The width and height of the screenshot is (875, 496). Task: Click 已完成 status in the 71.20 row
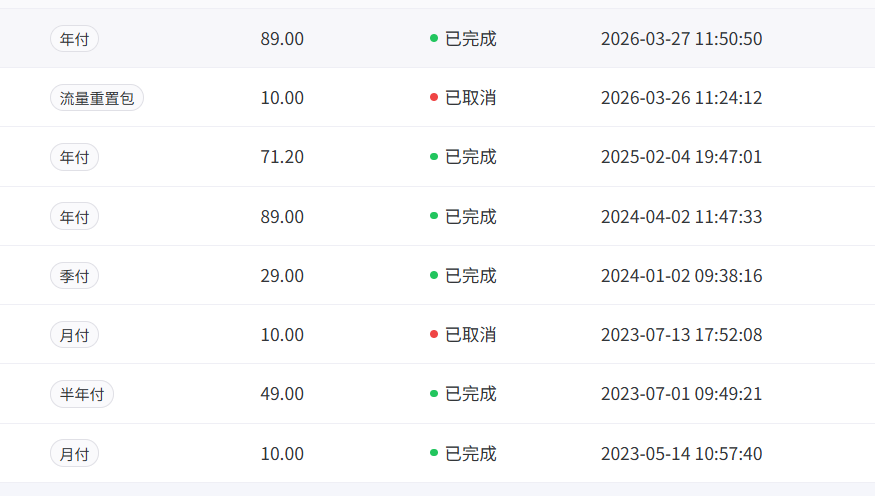click(470, 157)
